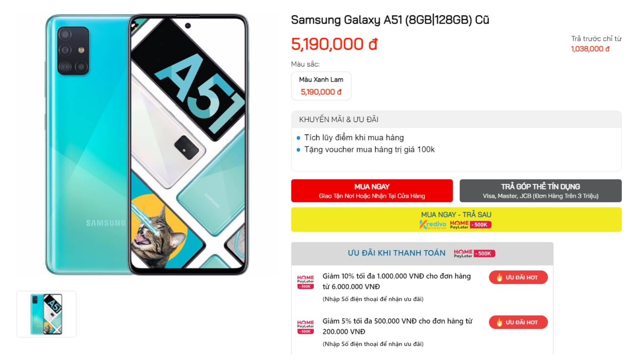Click the -500K badge in yellow banner
644x362 pixels.
point(481,225)
